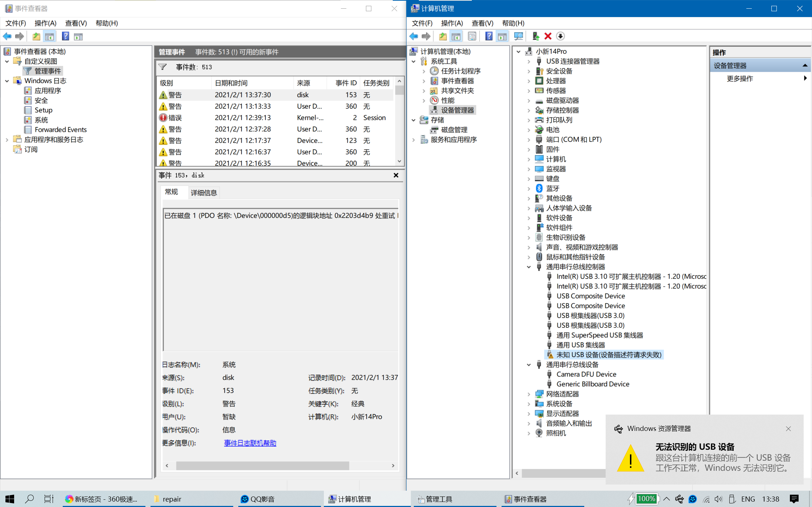Click Help icon in Event Viewer toolbar

65,36
